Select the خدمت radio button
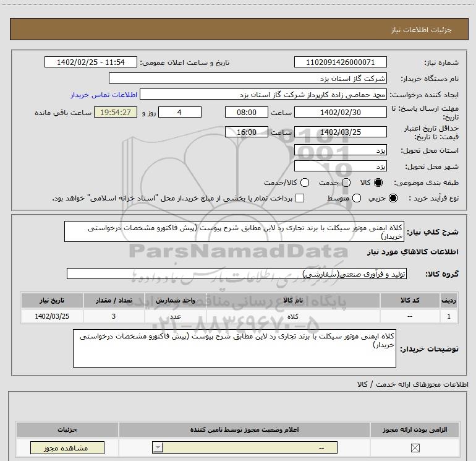Image resolution: width=476 pixels, height=461 pixels. [x=346, y=183]
